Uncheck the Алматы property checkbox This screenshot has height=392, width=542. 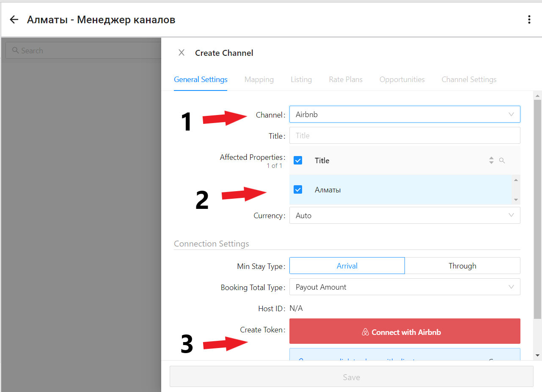coord(298,189)
